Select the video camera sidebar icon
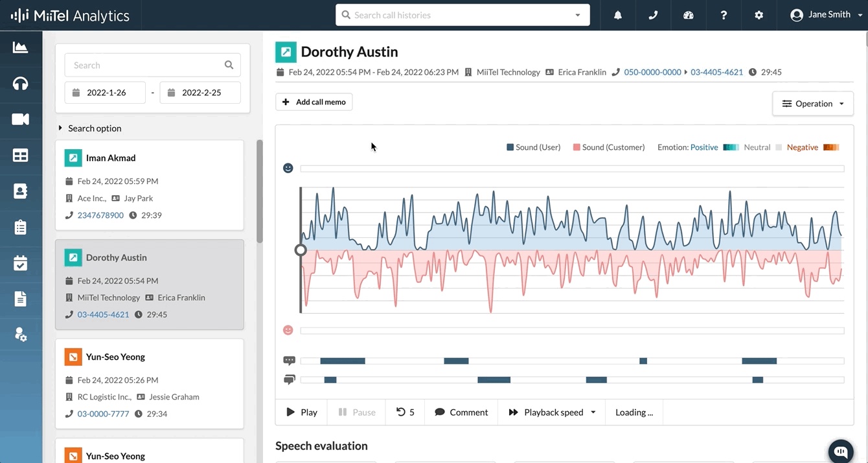Viewport: 868px width, 463px height. [21, 119]
